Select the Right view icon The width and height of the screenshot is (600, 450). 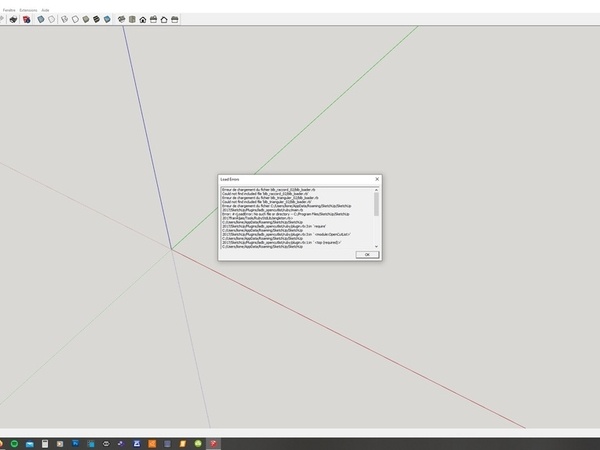(x=153, y=19)
